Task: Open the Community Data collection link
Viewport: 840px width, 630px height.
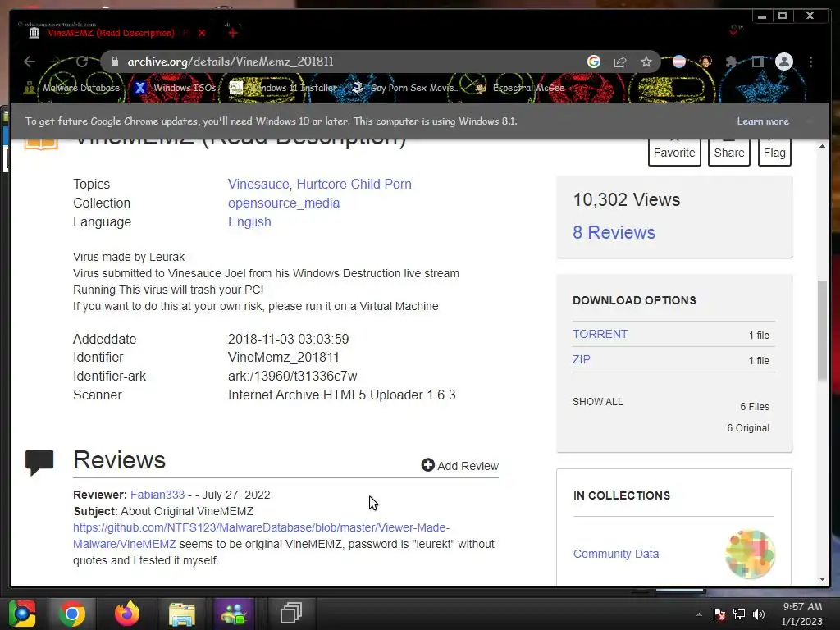Action: click(616, 554)
